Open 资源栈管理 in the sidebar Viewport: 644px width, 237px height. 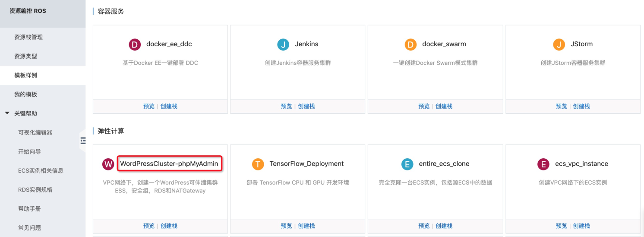28,37
